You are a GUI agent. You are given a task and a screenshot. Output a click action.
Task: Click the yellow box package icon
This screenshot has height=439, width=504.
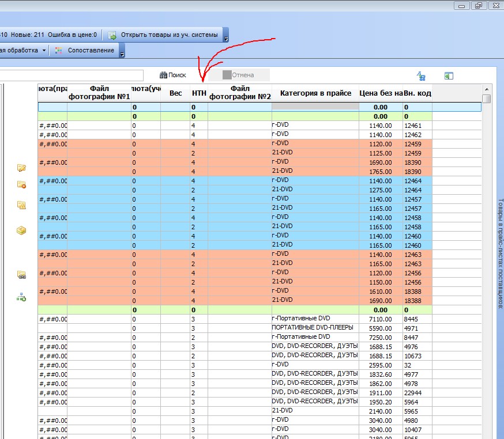[x=21, y=230]
